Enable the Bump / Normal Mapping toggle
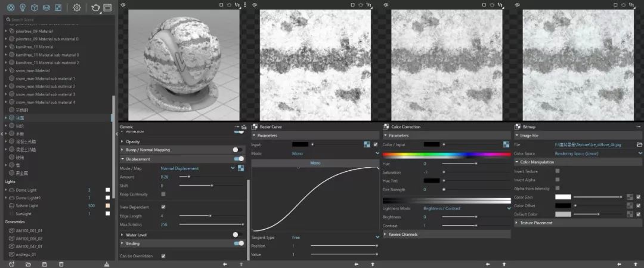This screenshot has width=644, height=268. pos(238,150)
